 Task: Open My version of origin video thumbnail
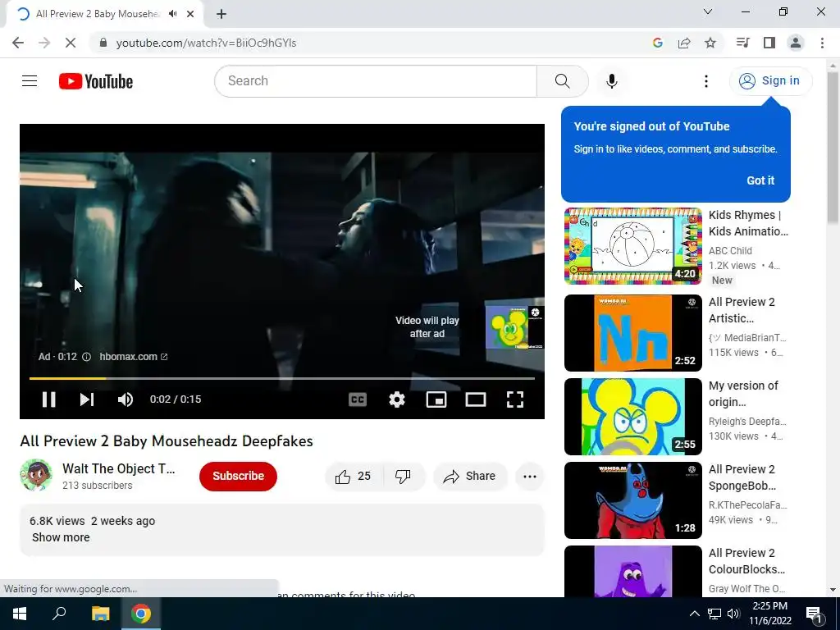[x=632, y=417]
